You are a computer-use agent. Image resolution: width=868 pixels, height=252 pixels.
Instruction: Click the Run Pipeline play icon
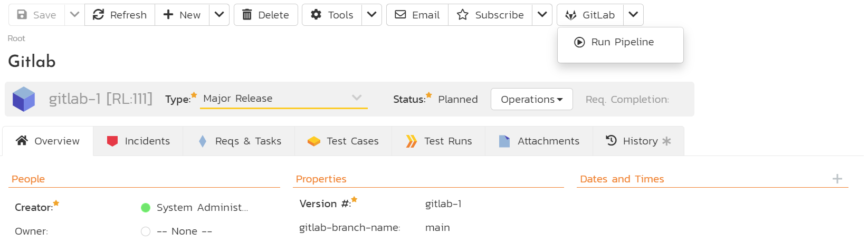click(579, 42)
